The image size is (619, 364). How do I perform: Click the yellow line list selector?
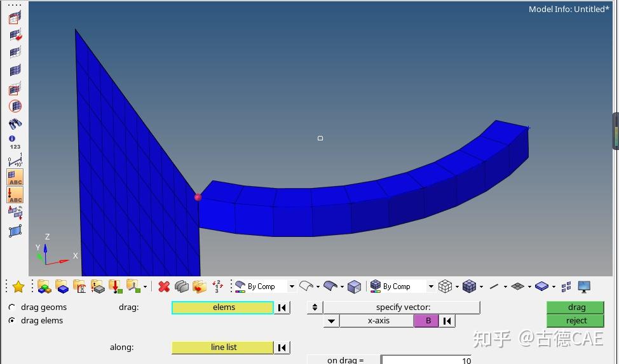click(x=222, y=347)
